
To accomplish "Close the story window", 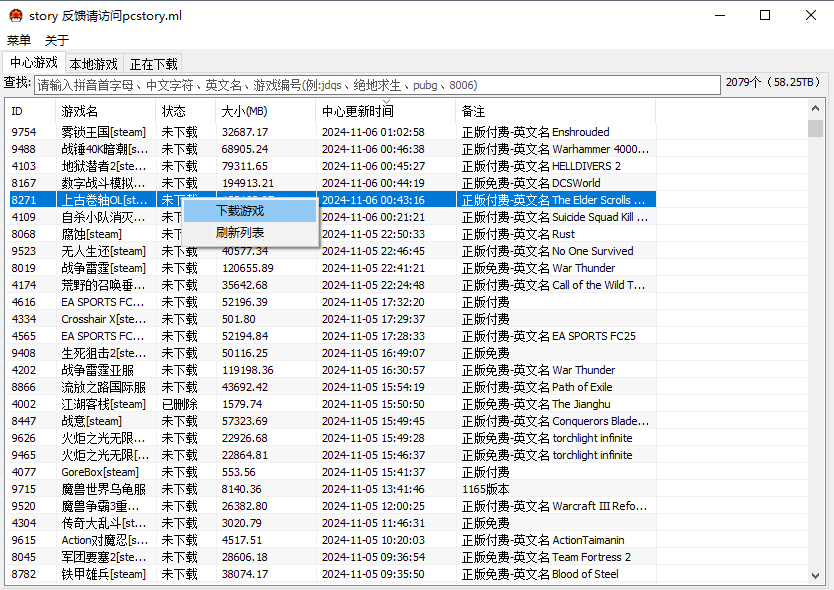I will coord(811,15).
